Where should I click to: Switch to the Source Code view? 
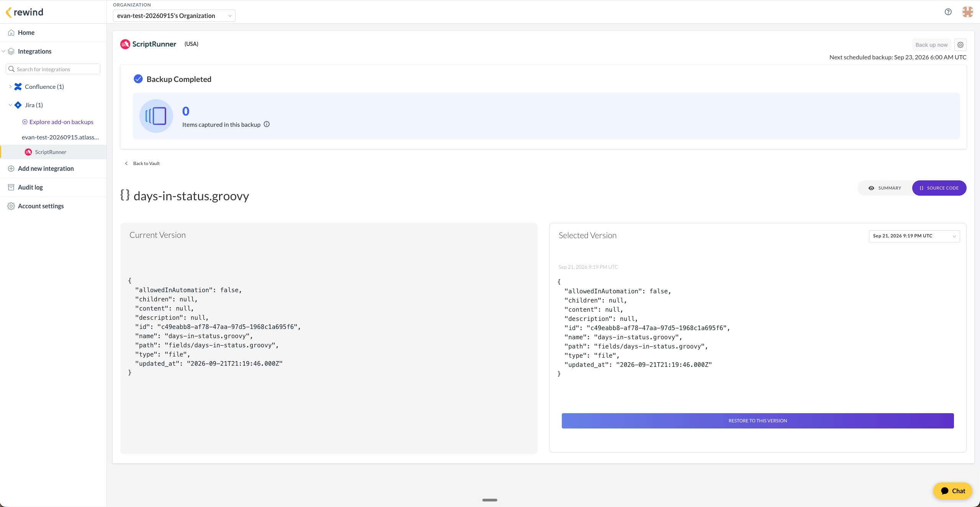point(939,188)
